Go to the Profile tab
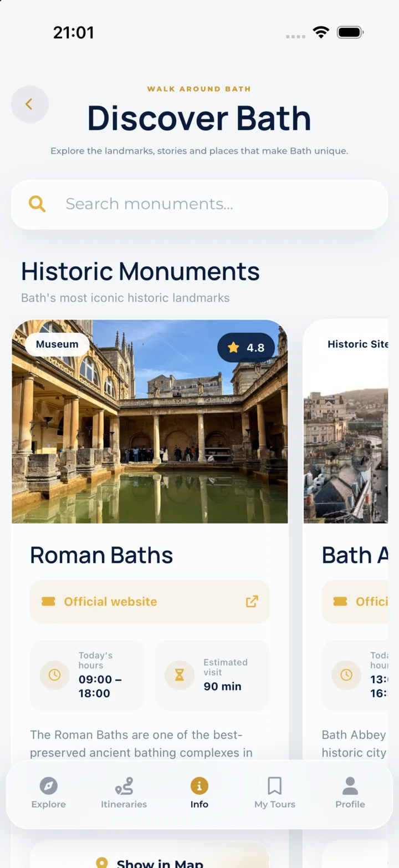399x868 pixels. click(350, 794)
